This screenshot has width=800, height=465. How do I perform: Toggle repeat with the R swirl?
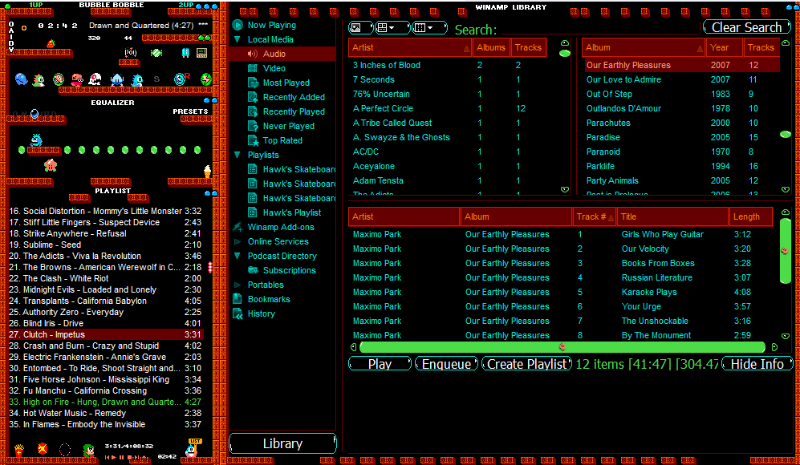181,79
